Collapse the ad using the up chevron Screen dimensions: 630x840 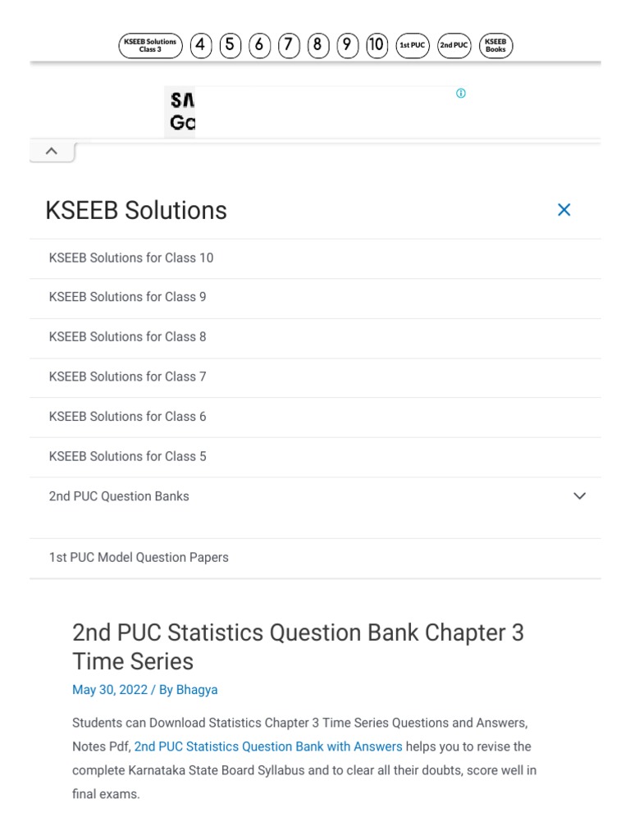tap(51, 151)
